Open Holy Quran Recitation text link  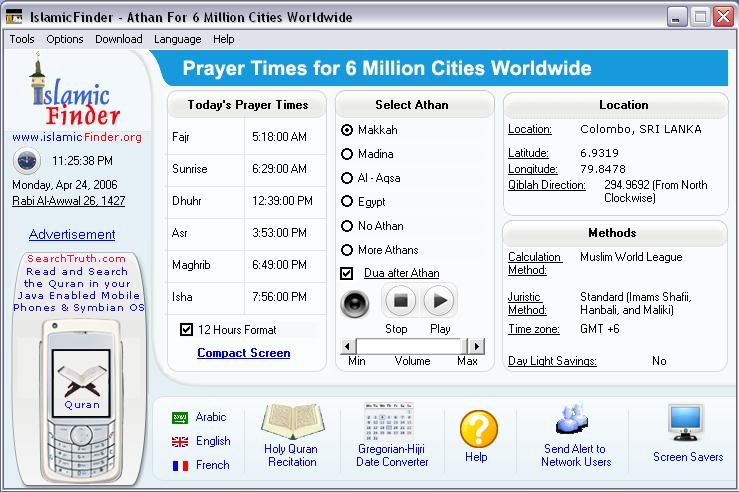291,455
